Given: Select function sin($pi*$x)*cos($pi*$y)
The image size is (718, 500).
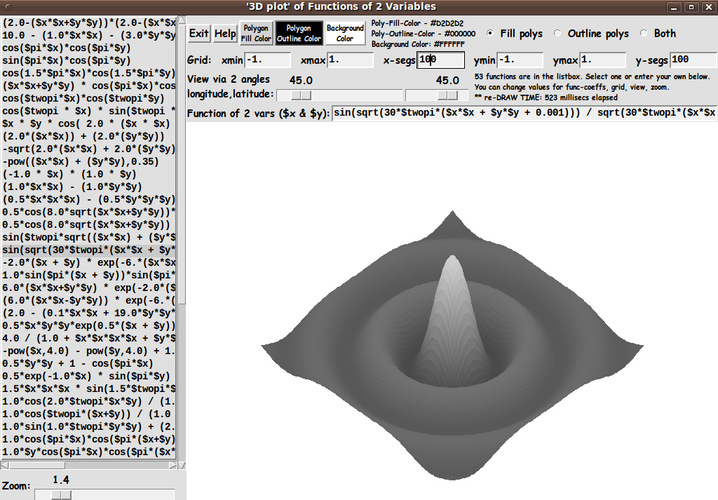Looking at the screenshot, I should [88, 60].
